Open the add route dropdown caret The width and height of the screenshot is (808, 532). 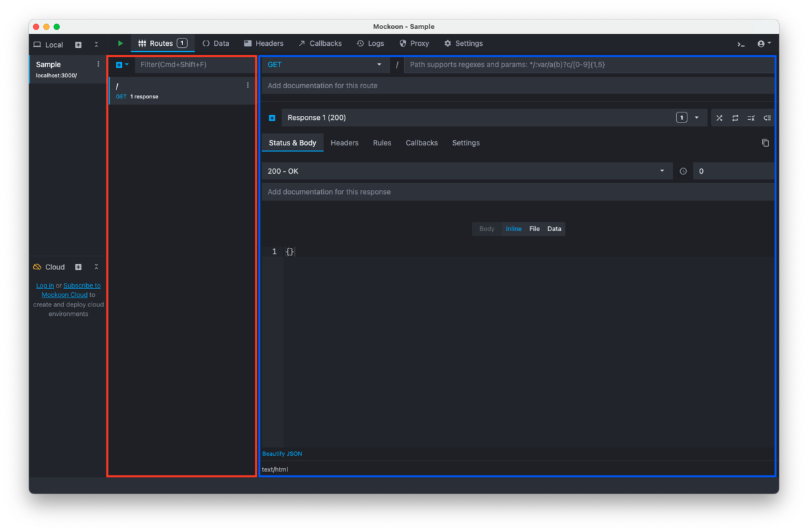pos(127,65)
